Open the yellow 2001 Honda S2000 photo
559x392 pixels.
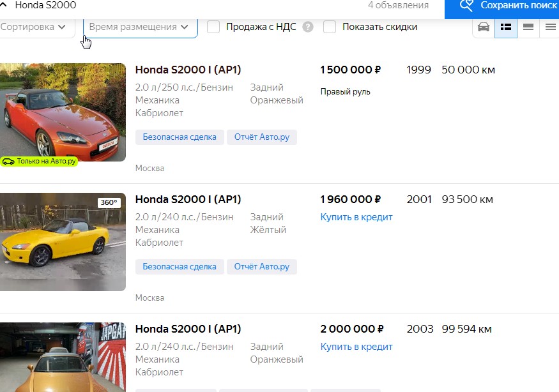[63, 242]
